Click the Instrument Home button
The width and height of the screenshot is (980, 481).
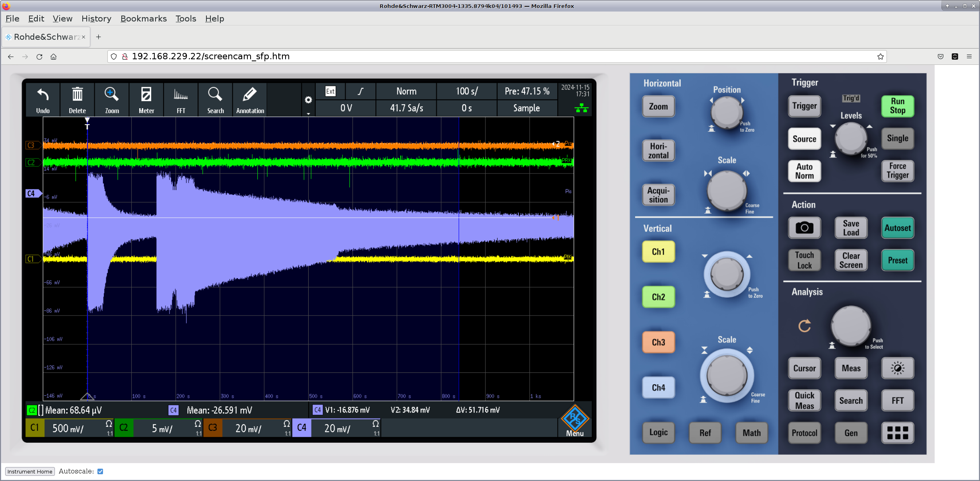coord(30,471)
